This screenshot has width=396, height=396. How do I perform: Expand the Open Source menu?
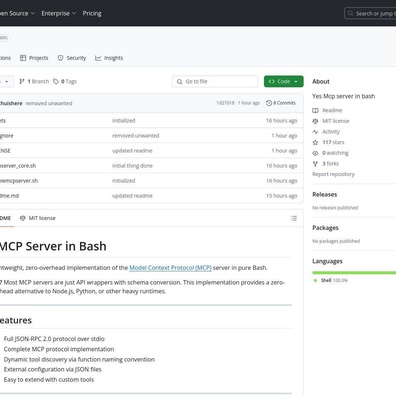pos(17,13)
